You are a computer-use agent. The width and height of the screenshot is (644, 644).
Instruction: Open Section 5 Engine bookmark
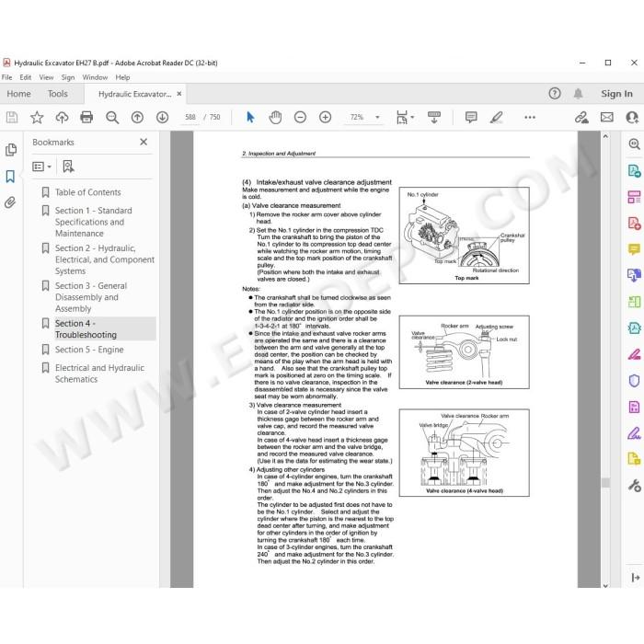(89, 350)
